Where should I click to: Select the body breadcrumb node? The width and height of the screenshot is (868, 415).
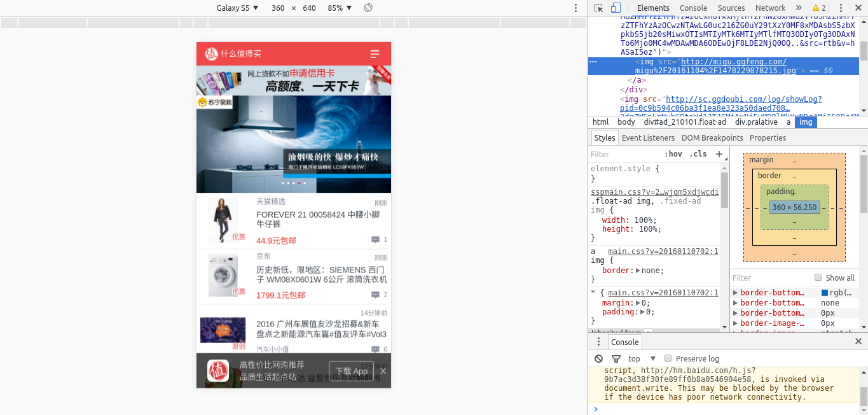click(626, 122)
